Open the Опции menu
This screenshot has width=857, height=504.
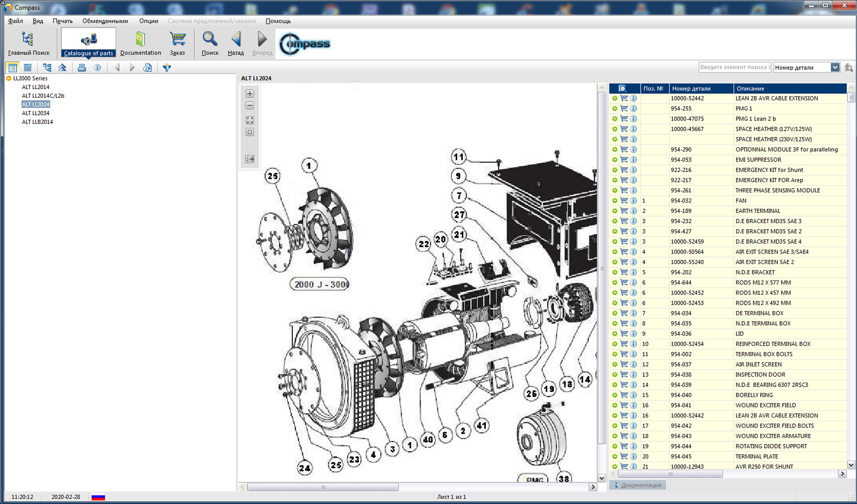click(x=148, y=21)
